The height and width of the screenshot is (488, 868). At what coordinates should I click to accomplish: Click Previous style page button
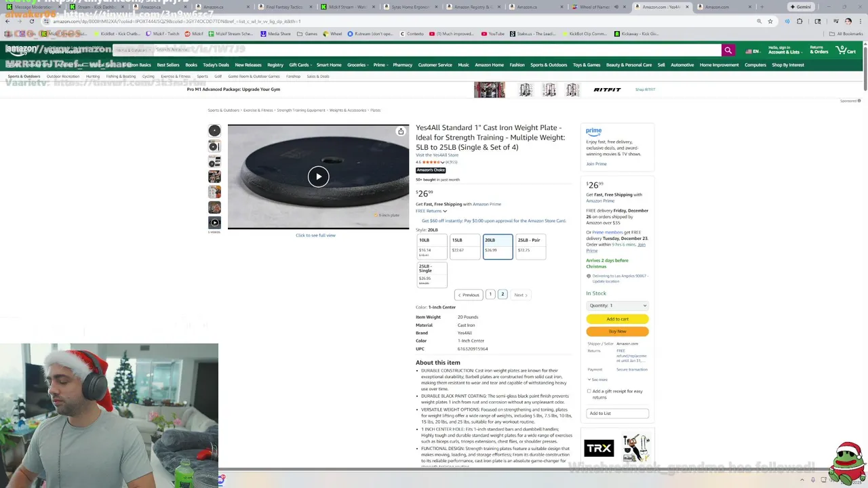469,295
